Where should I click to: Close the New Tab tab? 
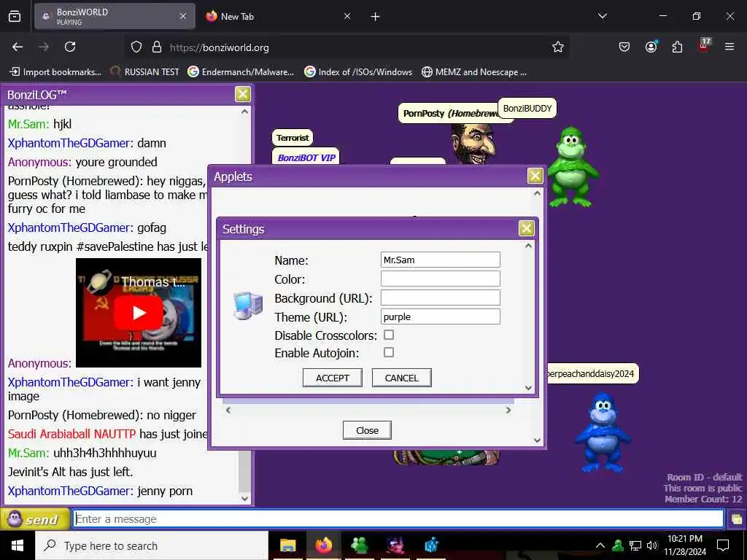[x=347, y=16]
